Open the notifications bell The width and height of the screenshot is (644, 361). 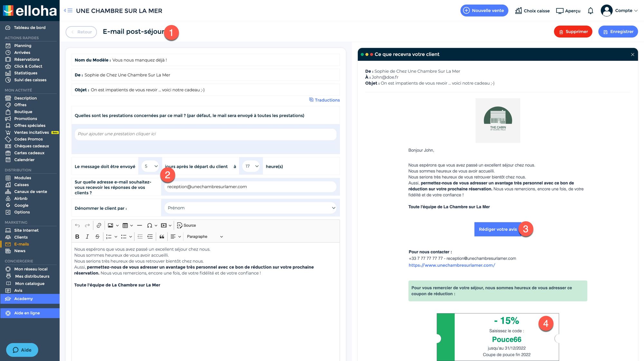590,11
